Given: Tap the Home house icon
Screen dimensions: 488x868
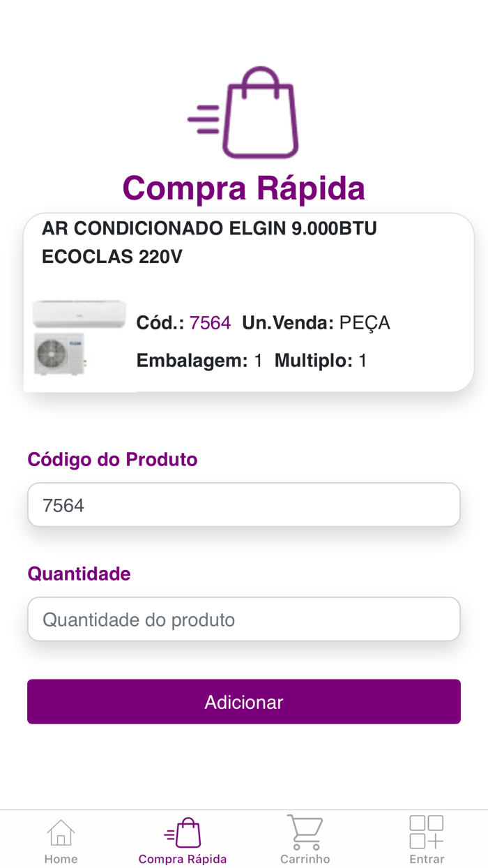Looking at the screenshot, I should (x=61, y=832).
